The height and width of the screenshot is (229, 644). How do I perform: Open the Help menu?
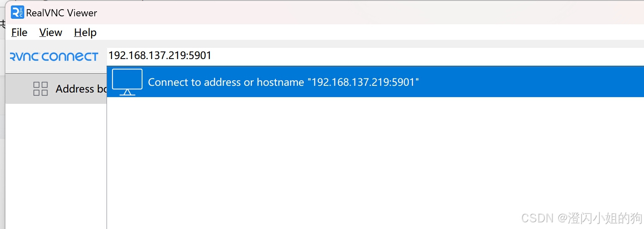(x=85, y=32)
